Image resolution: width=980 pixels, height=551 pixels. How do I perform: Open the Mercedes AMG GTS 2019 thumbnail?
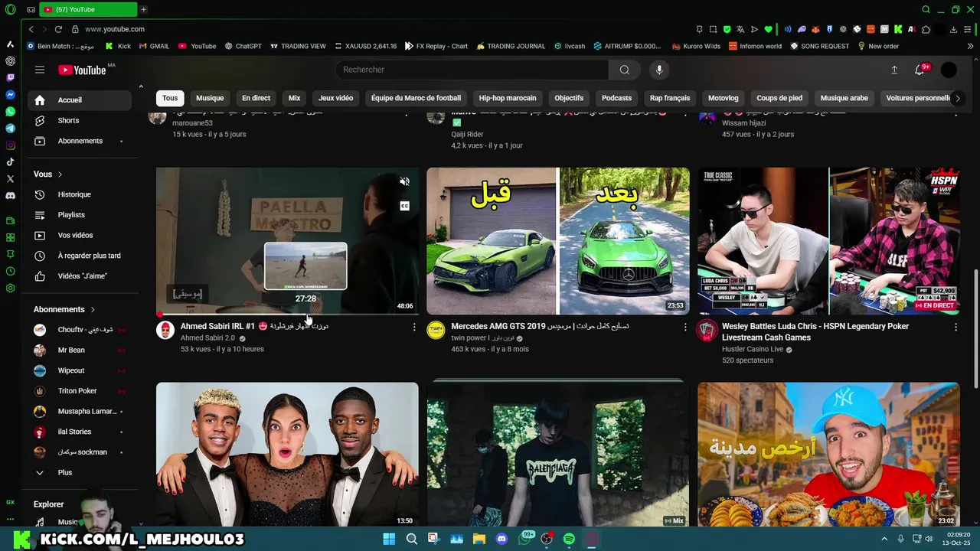tap(558, 241)
